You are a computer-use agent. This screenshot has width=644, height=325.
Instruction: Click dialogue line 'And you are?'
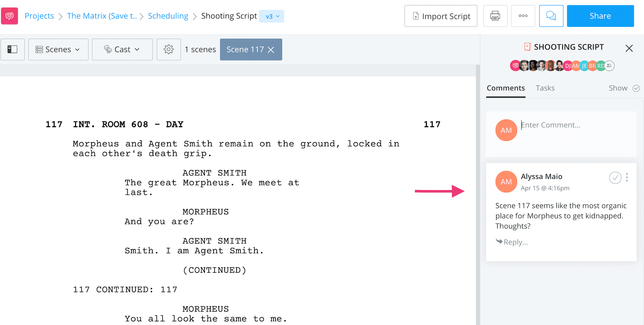tap(159, 222)
